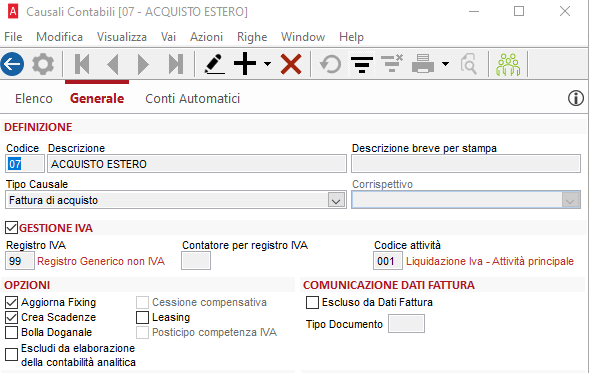589x373 pixels.
Task: Close the Causali Contabili window
Action: (565, 12)
